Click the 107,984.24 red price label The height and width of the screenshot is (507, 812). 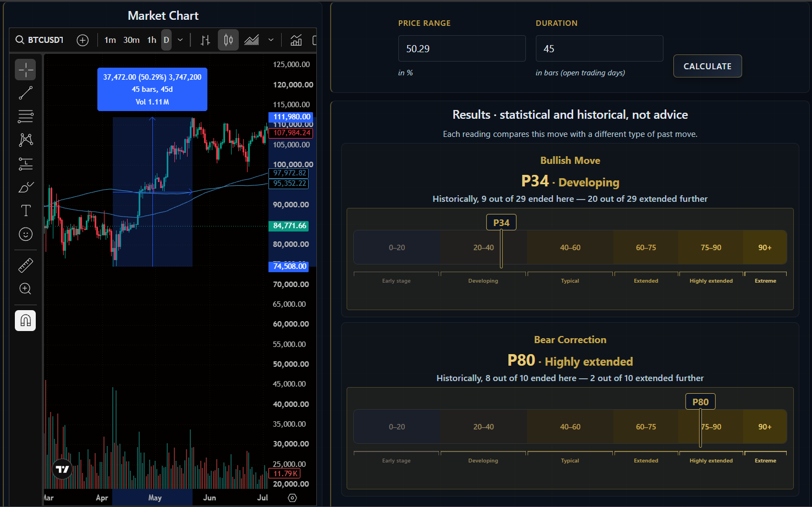coord(292,133)
